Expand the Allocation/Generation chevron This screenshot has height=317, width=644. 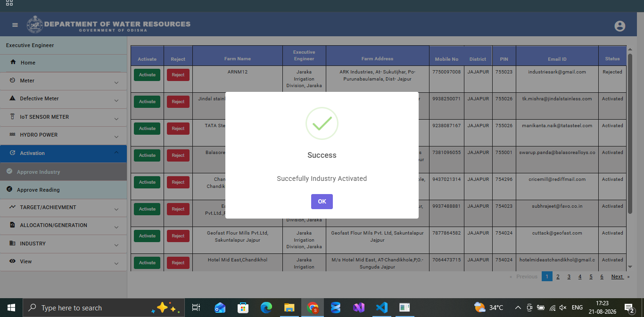click(x=116, y=227)
